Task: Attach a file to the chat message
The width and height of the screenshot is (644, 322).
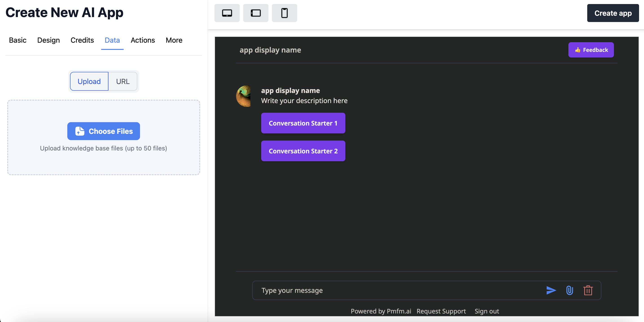Action: pyautogui.click(x=569, y=290)
